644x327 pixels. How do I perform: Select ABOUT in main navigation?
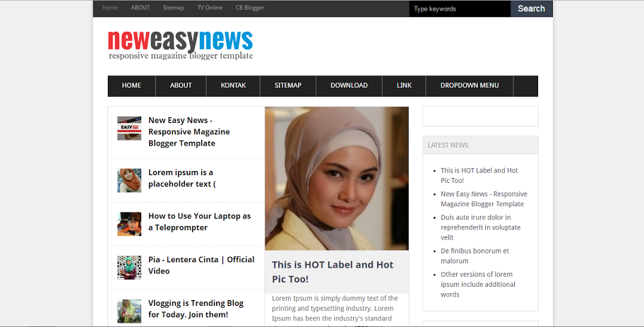coord(181,86)
